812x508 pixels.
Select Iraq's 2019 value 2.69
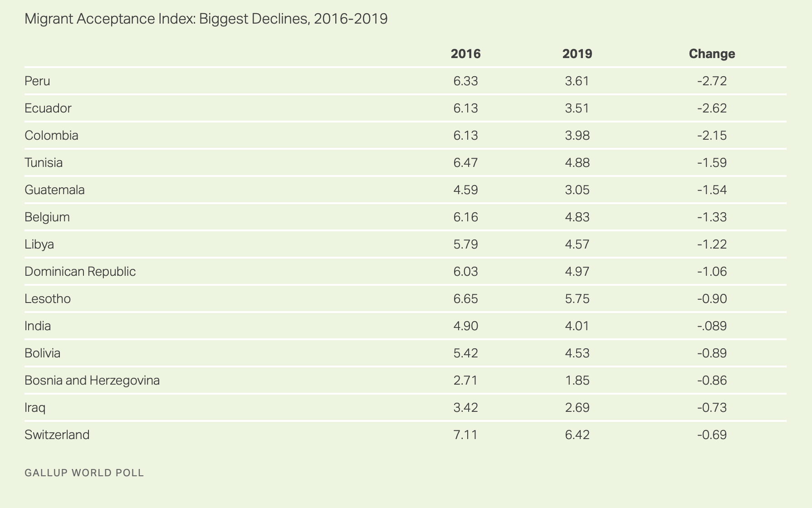click(577, 408)
